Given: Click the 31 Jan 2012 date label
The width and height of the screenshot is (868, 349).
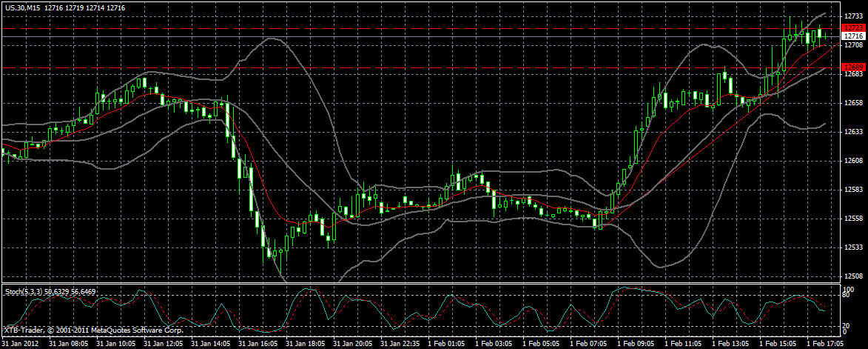Looking at the screenshot, I should [x=18, y=344].
